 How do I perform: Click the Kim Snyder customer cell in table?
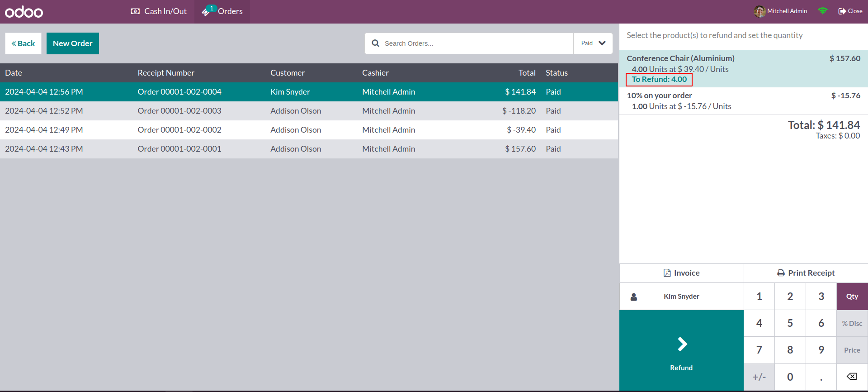tap(290, 92)
